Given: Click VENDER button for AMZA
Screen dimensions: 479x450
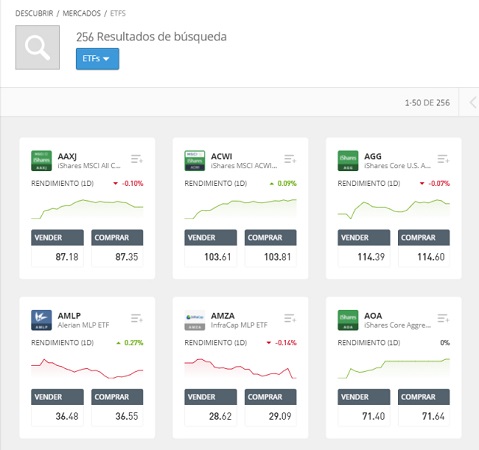Looking at the screenshot, I should tap(211, 397).
